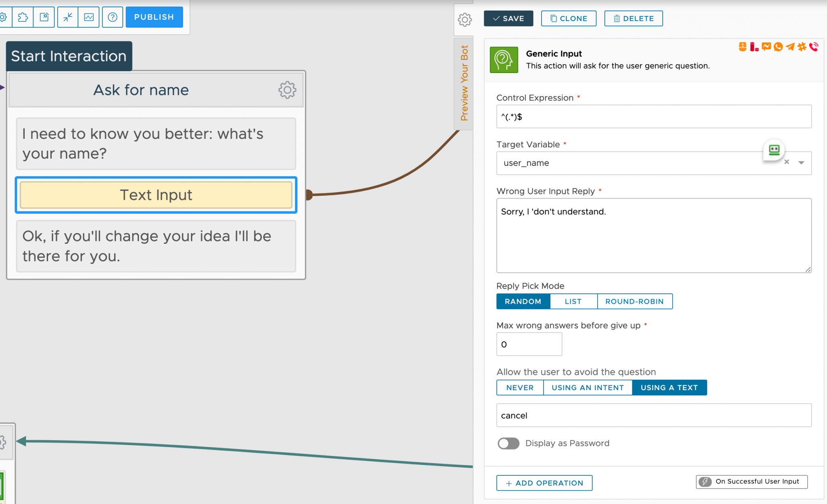Viewport: 827px width, 504px height.
Task: Toggle the Display as Password switch
Action: tap(508, 443)
